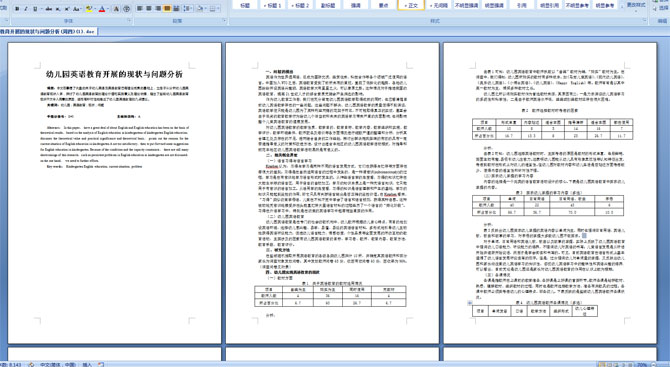The image size is (670, 367).
Task: Apply superscript formatting
Action: (67, 9)
